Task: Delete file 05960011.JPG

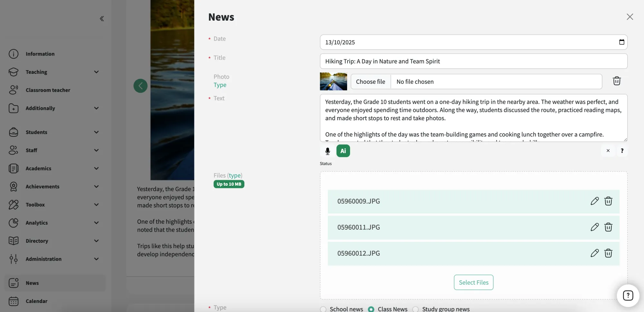Action: coord(608,227)
